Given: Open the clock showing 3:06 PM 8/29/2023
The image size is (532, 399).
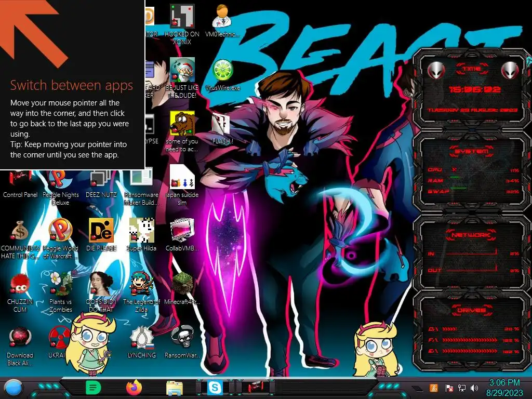Looking at the screenshot, I should (504, 388).
